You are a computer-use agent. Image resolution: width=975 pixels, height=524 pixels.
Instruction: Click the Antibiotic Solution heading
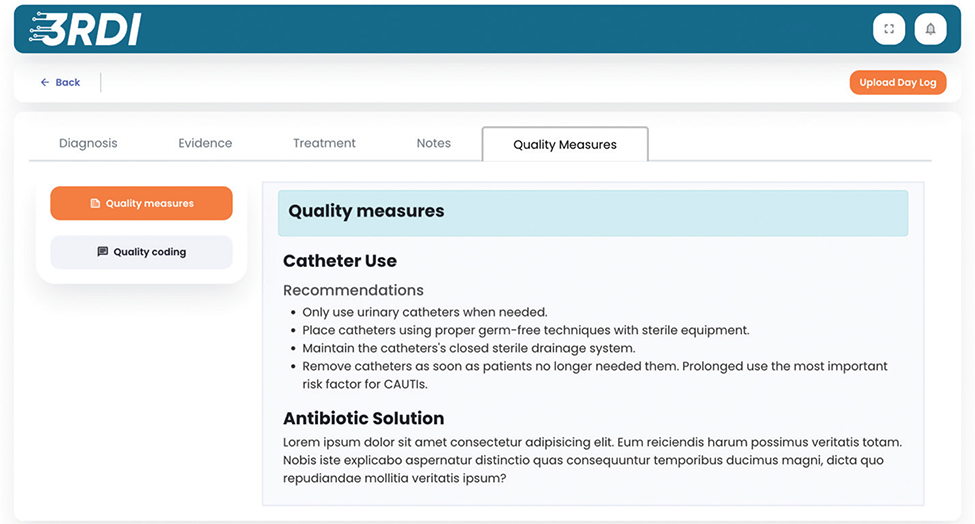[363, 418]
